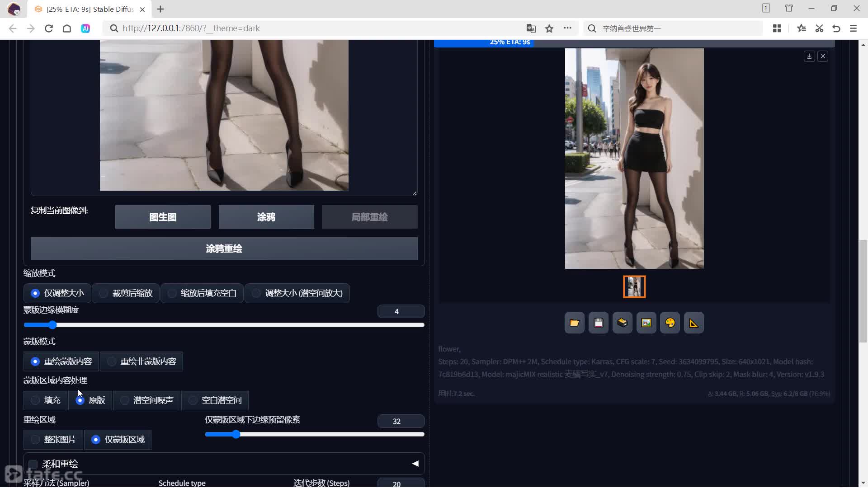Click the page vertical scrollbar thumb
This screenshot has height=488, width=868.
tap(863, 291)
